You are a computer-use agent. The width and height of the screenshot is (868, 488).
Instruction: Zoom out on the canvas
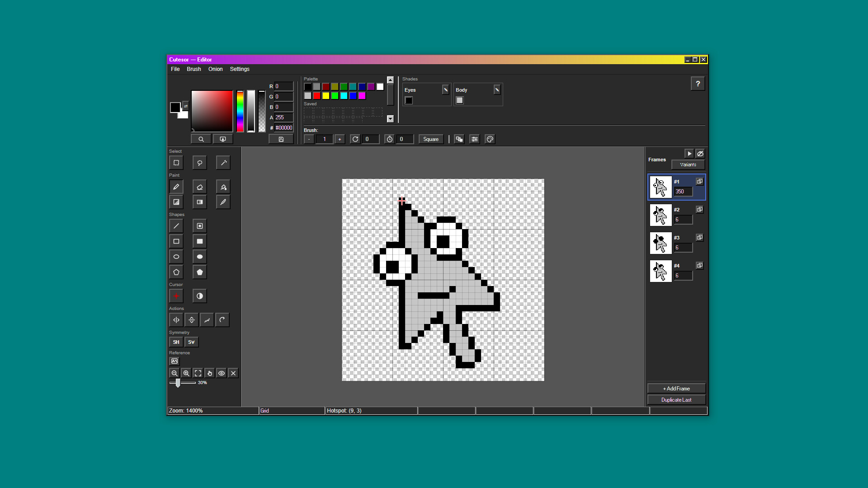(x=175, y=373)
